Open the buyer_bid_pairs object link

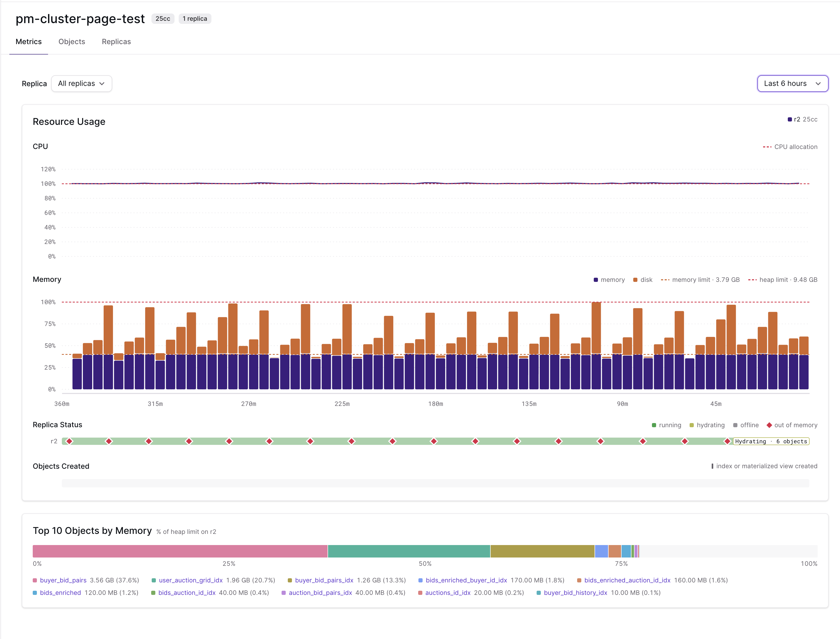click(x=63, y=580)
